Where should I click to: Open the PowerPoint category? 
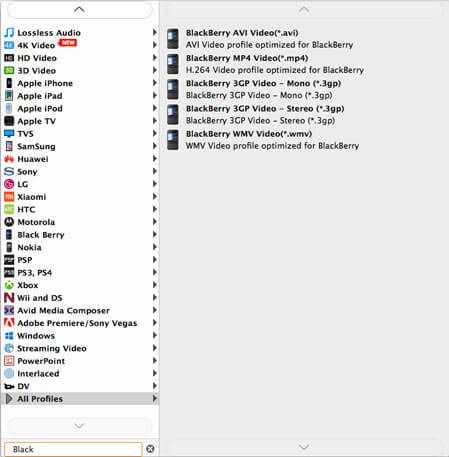point(80,361)
